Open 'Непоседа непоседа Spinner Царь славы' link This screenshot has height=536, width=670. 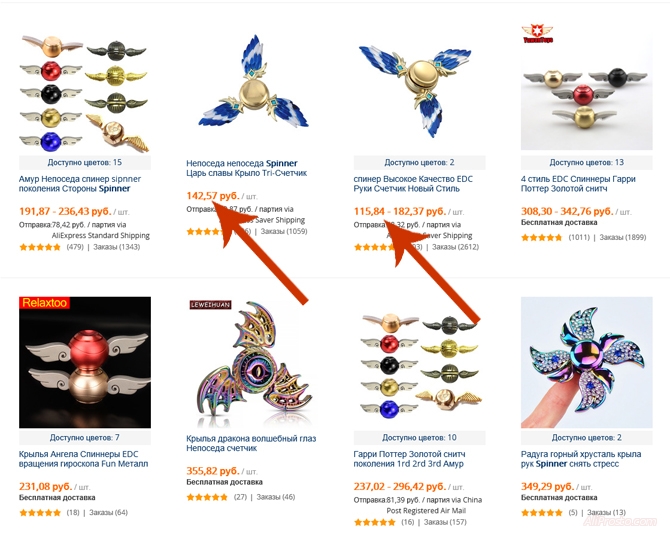click(x=247, y=168)
